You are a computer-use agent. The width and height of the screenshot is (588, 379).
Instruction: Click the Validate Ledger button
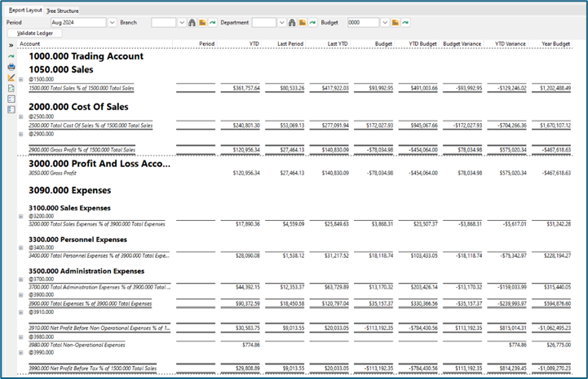click(35, 33)
